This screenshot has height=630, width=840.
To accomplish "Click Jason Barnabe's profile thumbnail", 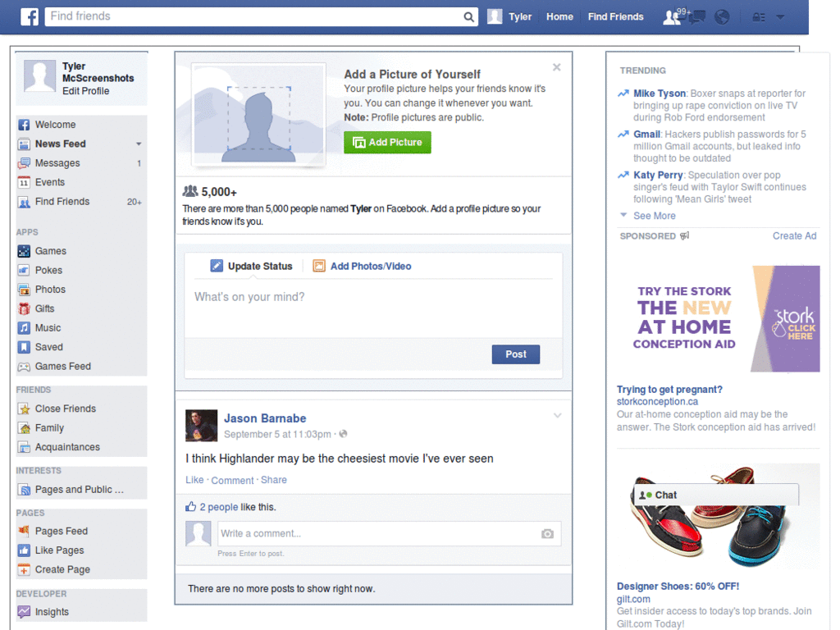I will pos(202,426).
